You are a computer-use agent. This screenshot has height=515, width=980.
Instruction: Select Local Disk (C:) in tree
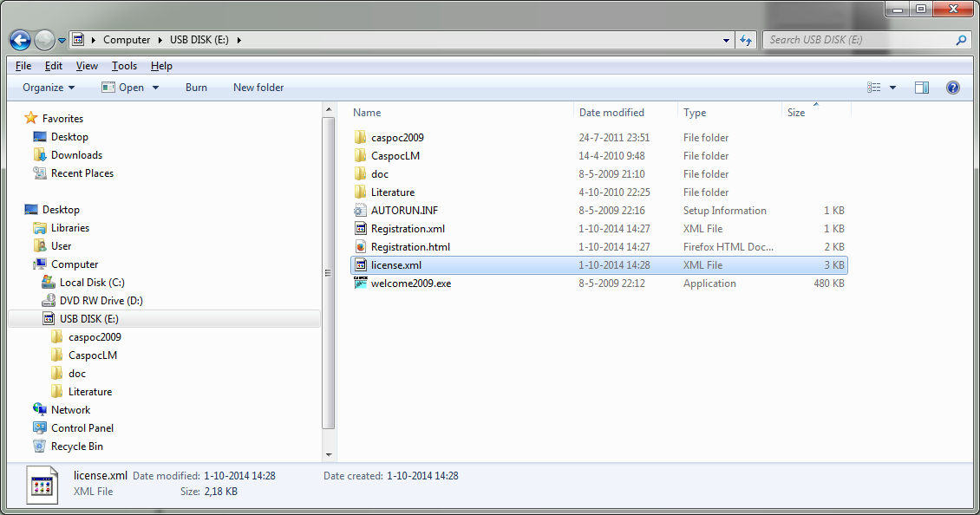pyautogui.click(x=92, y=283)
